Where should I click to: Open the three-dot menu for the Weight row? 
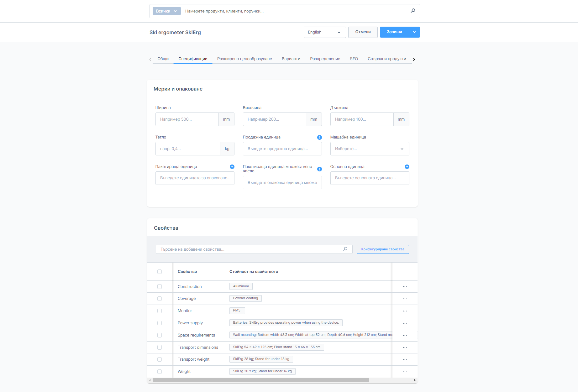pos(405,372)
